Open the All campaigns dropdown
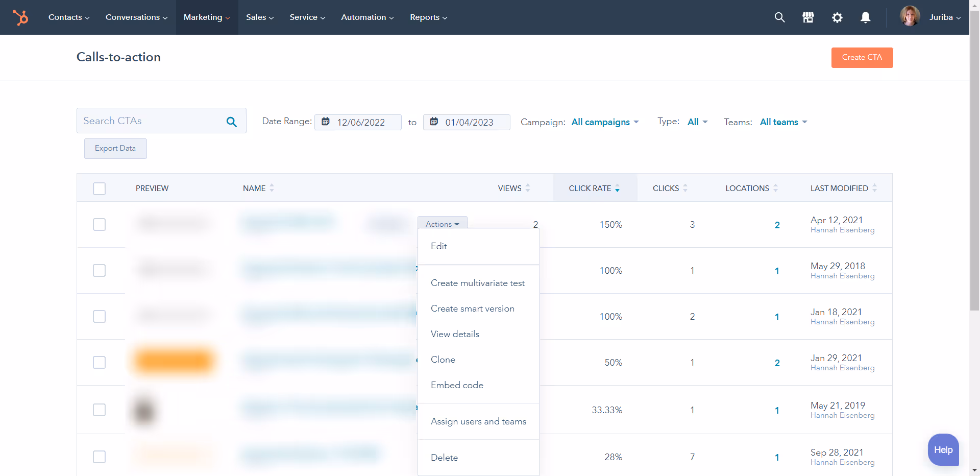Viewport: 980px width, 476px height. [x=604, y=122]
